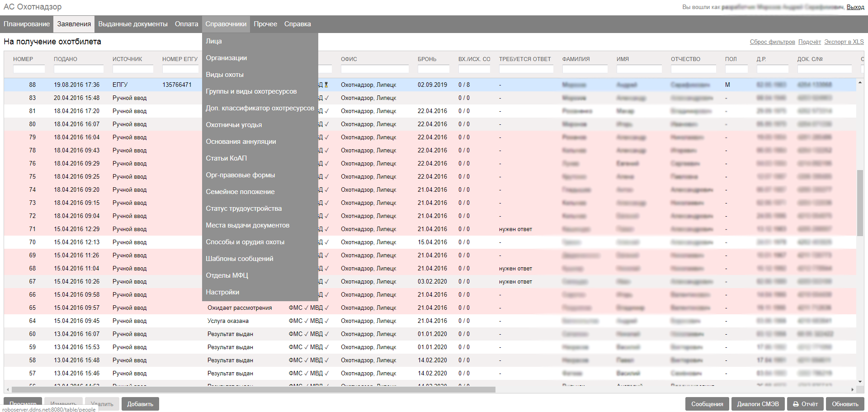Screen dimensions: 868x412
Task: Click the horizontal scrollbar right arrow
Action: point(853,389)
